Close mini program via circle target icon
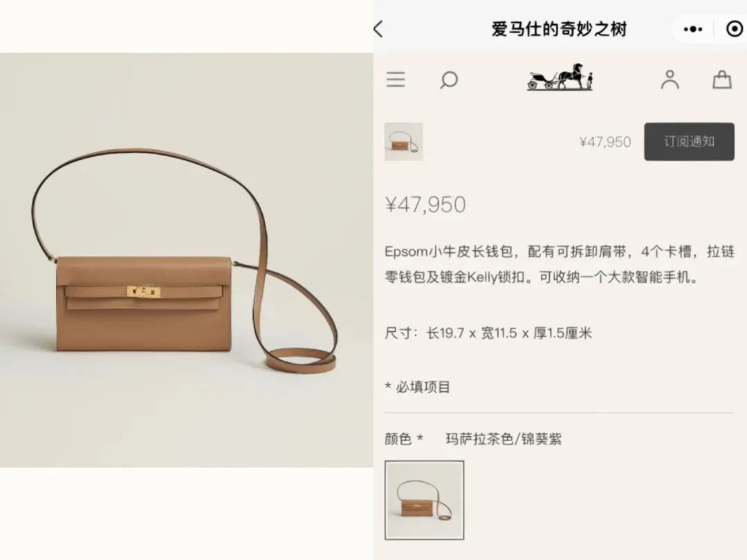Image resolution: width=747 pixels, height=560 pixels. coord(734,30)
